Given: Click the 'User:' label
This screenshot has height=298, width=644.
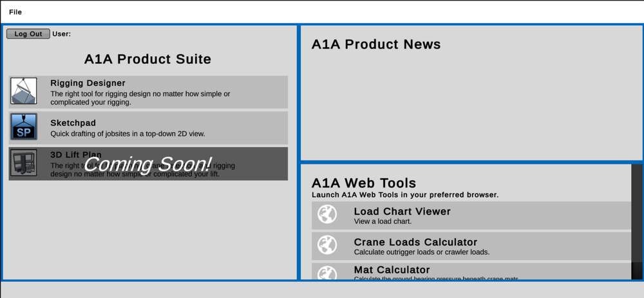Looking at the screenshot, I should 62,34.
